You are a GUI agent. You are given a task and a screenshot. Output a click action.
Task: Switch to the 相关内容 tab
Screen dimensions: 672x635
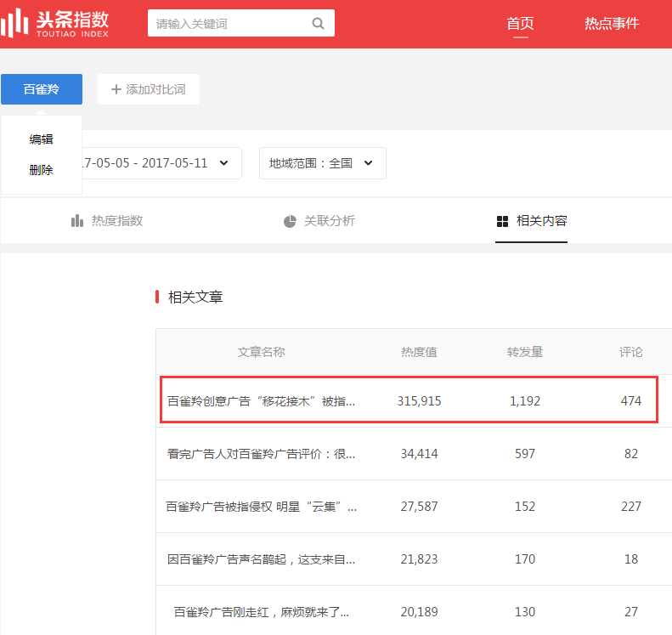click(x=532, y=221)
